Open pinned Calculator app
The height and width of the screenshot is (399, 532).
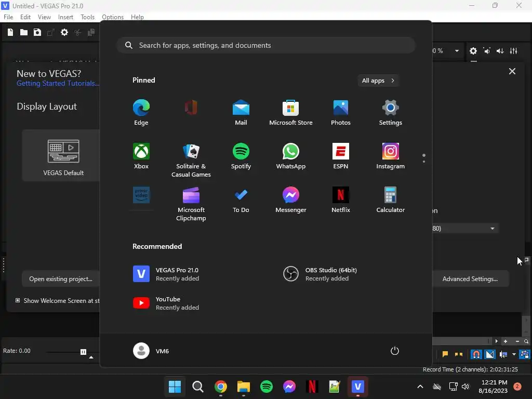pos(391,200)
